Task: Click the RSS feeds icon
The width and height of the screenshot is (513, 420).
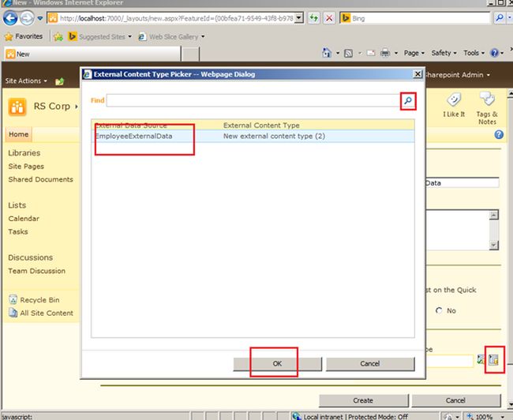Action: pos(348,53)
